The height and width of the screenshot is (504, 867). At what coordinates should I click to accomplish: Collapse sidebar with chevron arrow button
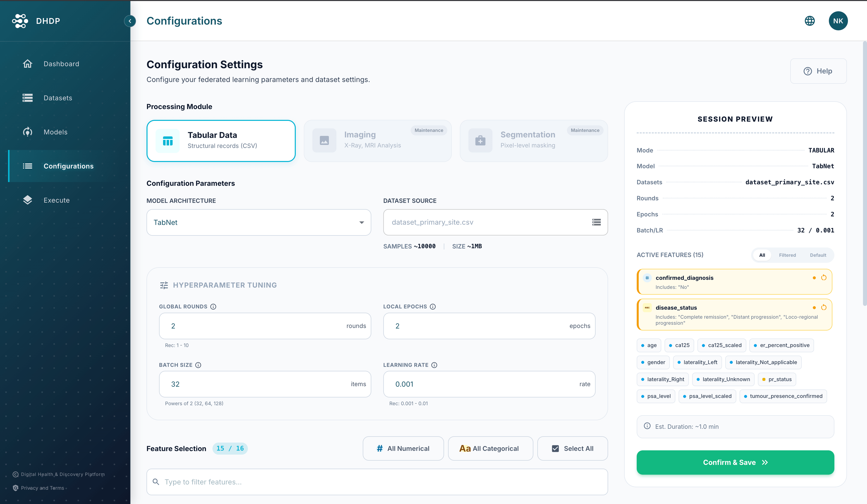tap(130, 21)
